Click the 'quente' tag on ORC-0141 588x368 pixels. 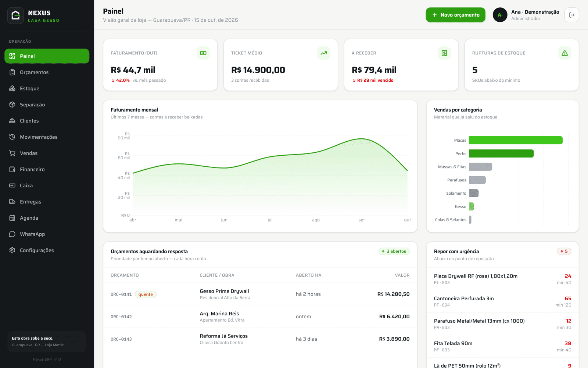[x=146, y=294]
